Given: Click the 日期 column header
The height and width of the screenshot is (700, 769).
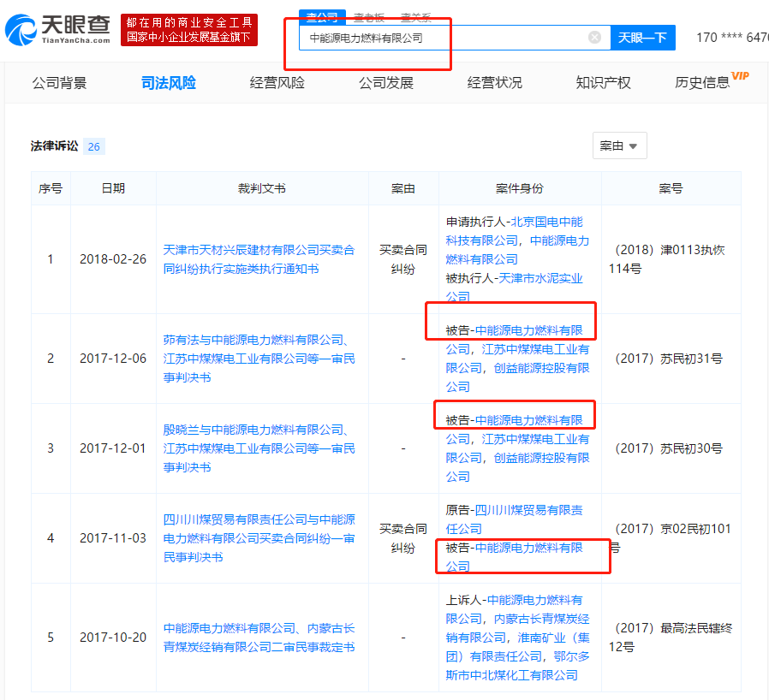Looking at the screenshot, I should pos(113,189).
